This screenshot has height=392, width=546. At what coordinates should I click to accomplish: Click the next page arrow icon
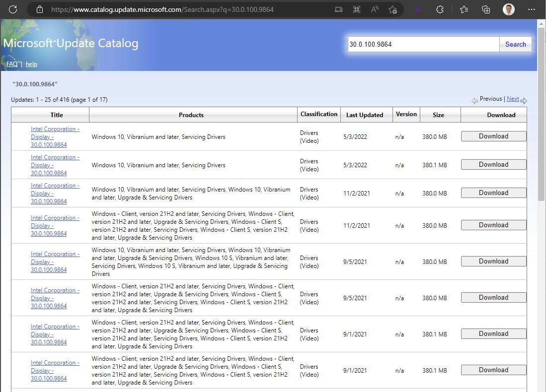click(x=524, y=101)
